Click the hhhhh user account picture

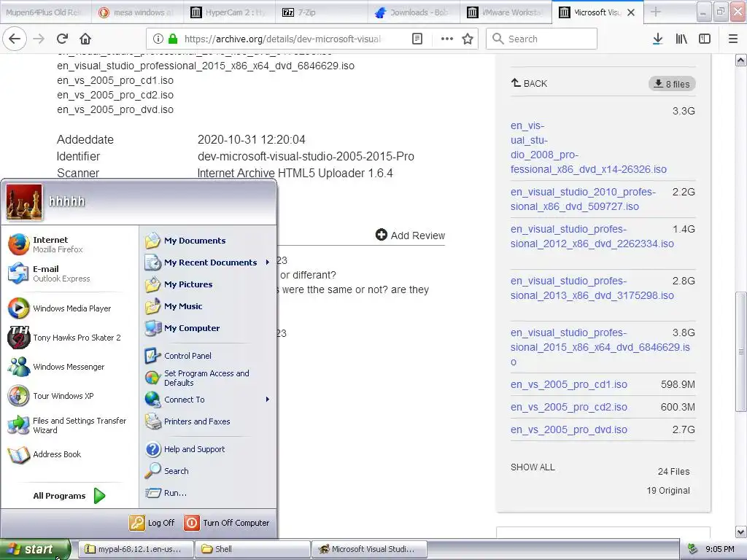point(24,203)
